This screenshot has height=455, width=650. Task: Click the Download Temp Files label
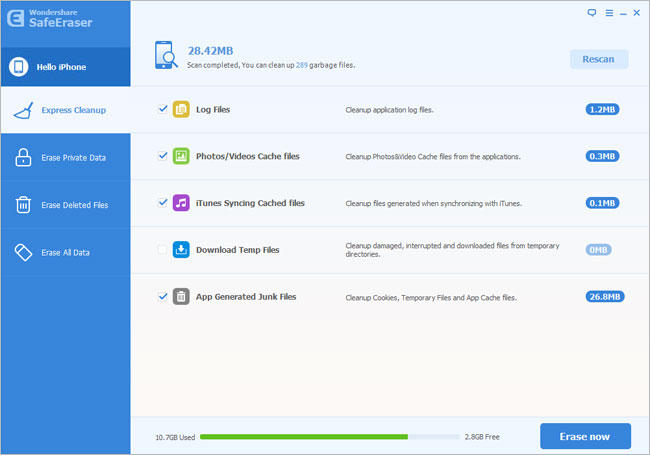coord(238,250)
